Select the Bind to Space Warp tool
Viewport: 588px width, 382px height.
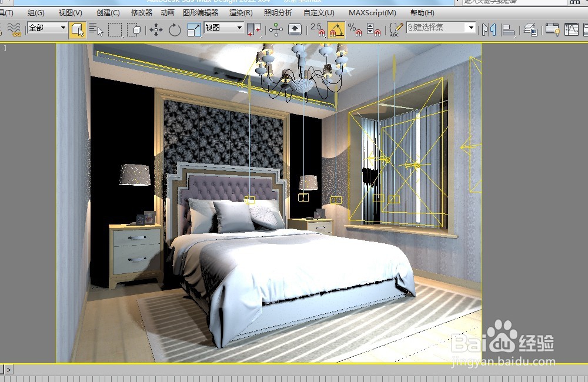(14, 29)
